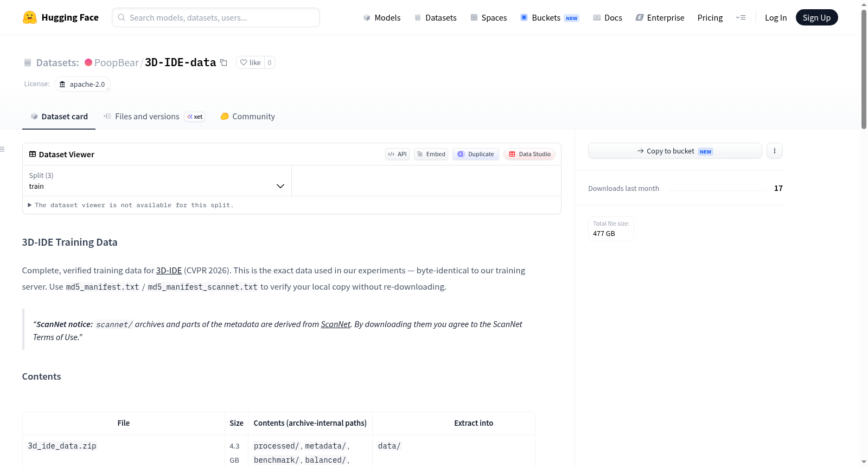
Task: Click the datasets stack icon before Datasets:
Action: click(x=28, y=62)
